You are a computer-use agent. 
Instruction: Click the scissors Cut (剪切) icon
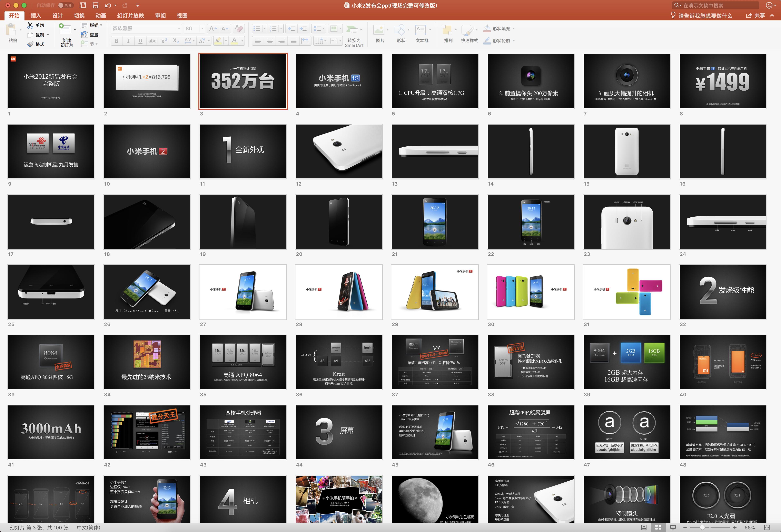[30, 25]
